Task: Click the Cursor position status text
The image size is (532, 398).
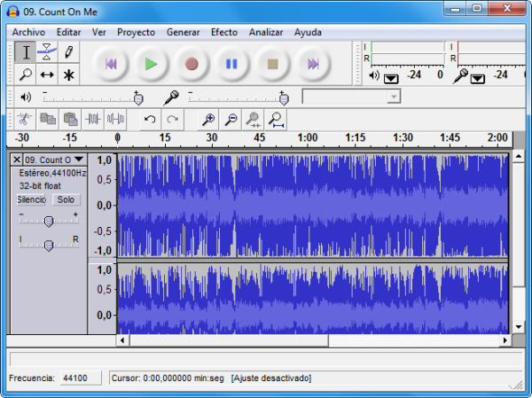Action: pyautogui.click(x=168, y=378)
